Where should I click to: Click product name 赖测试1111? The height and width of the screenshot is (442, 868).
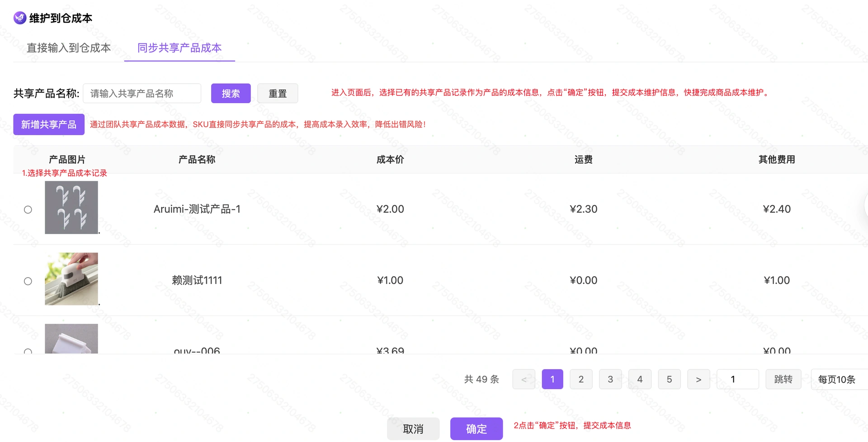coord(197,281)
